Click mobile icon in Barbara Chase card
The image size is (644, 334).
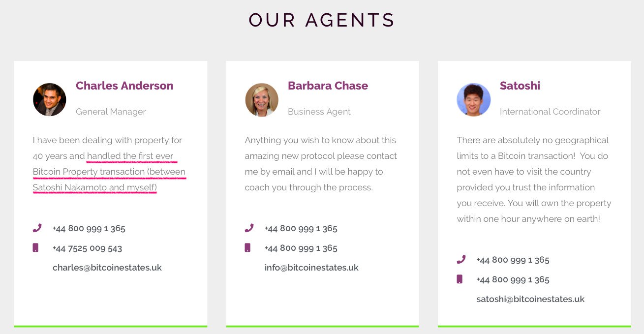[247, 248]
